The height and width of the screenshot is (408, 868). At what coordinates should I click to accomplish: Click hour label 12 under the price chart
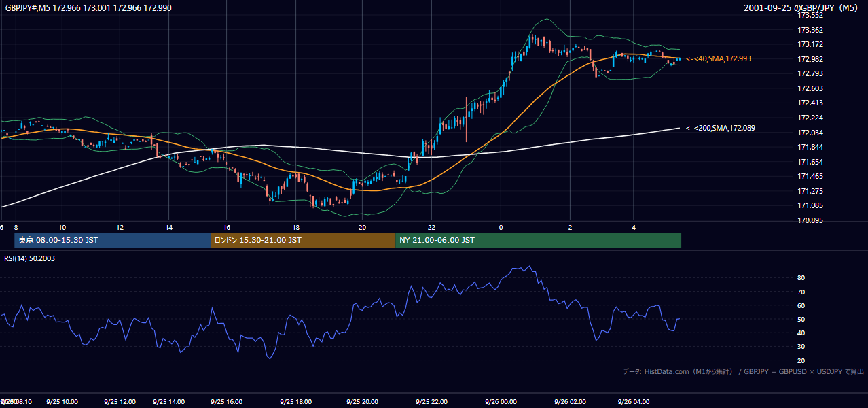point(120,228)
